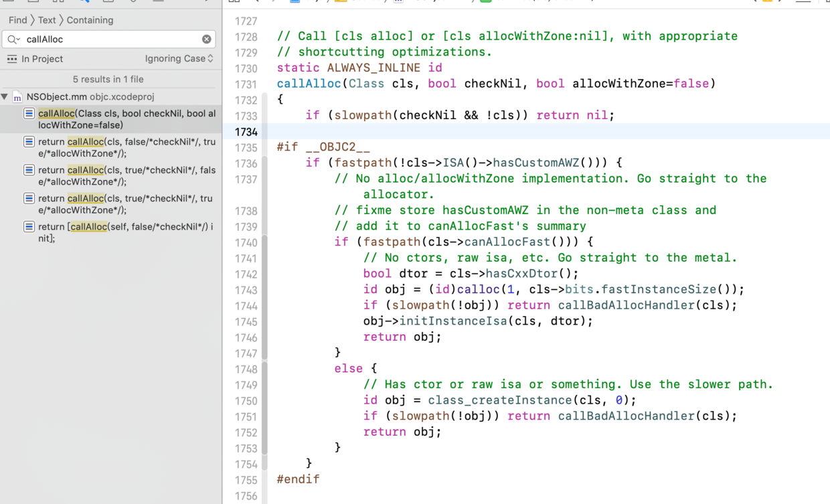Viewport: 830px width, 504px height.
Task: Clear the callAlloc search field
Action: click(x=207, y=39)
